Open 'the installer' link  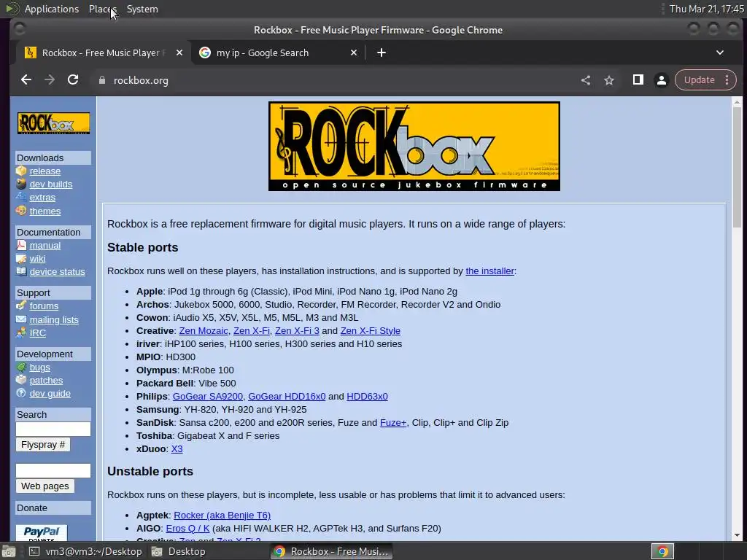coord(489,271)
